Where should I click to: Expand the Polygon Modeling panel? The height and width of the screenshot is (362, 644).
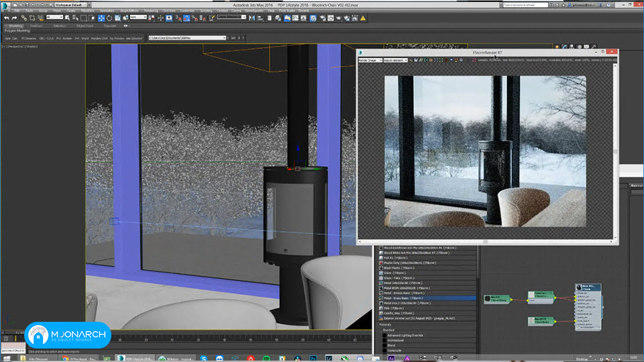[x=17, y=30]
